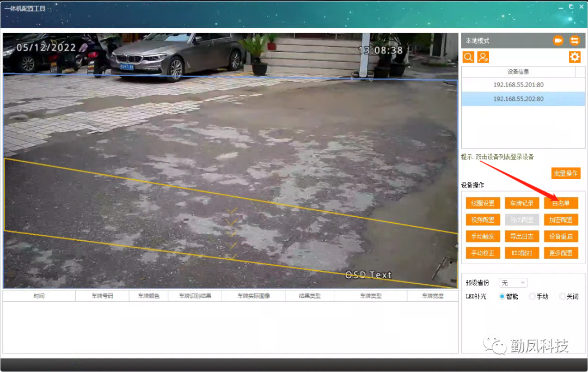This screenshot has height=372, width=588.
Task: Click the greyed 导出配置 button
Action: coord(522,219)
